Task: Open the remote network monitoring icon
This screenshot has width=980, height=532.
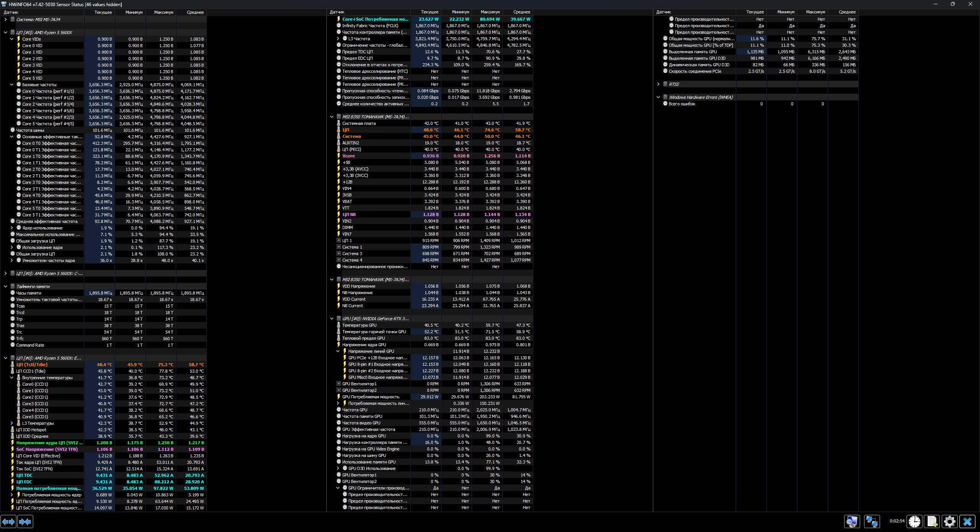Action: 872,521
